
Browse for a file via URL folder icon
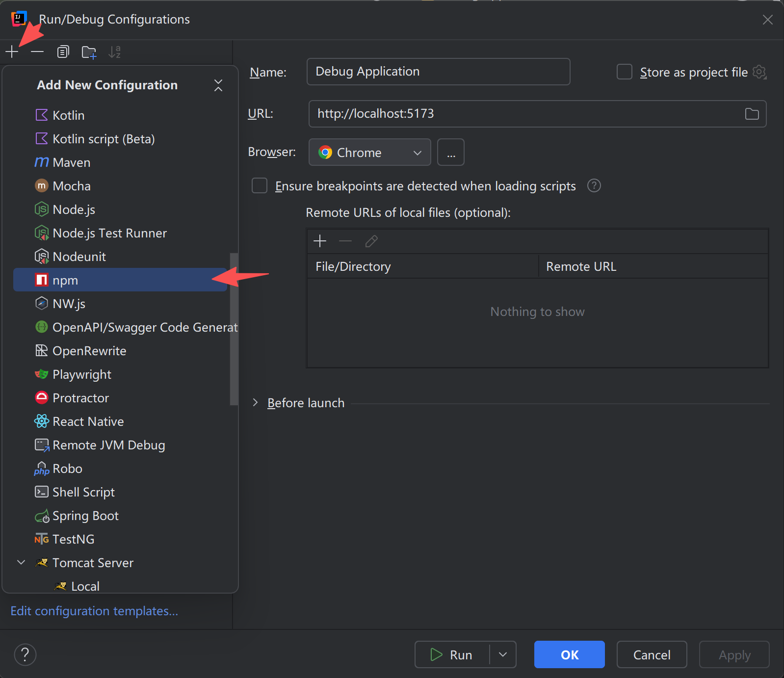[752, 114]
